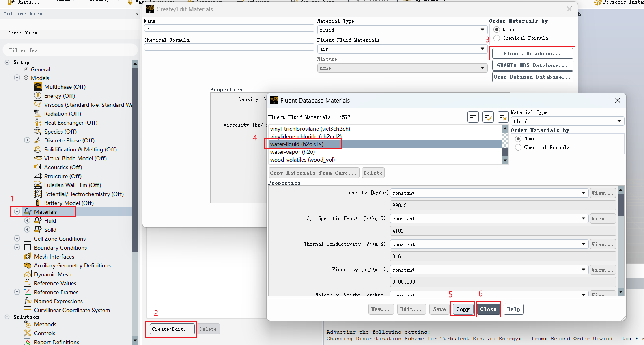This screenshot has width=644, height=345.
Task: Click the New... button
Action: coord(380,309)
